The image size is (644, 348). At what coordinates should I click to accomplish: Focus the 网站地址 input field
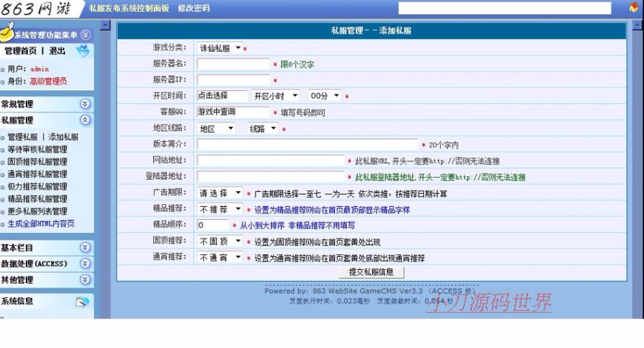click(x=270, y=160)
